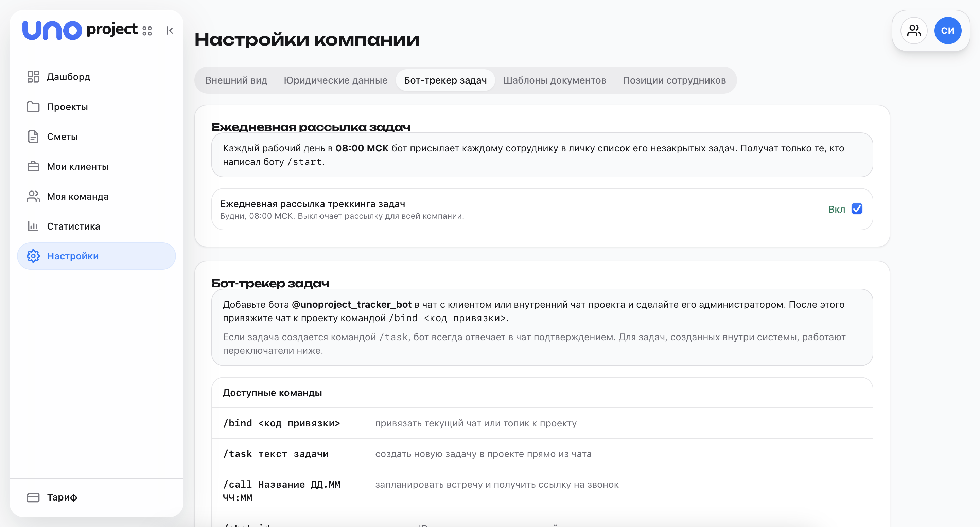Open Моя команда page

[x=96, y=197]
